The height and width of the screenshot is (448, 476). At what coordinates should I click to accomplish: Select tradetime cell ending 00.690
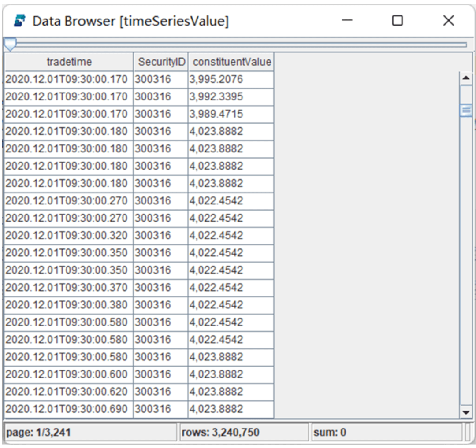point(69,409)
